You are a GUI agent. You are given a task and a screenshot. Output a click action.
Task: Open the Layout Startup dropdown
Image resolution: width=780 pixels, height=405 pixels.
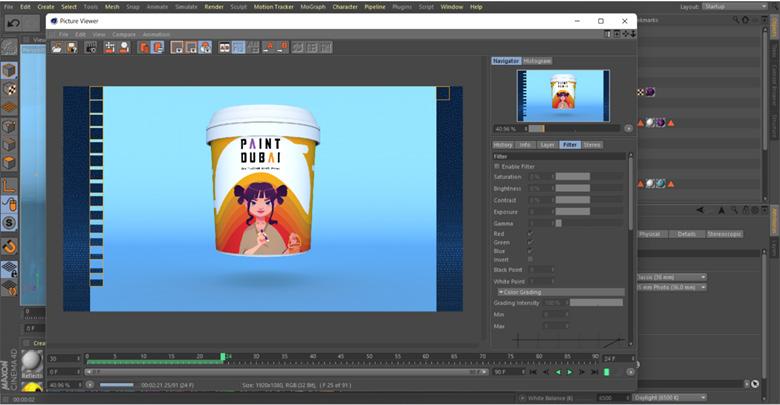734,6
